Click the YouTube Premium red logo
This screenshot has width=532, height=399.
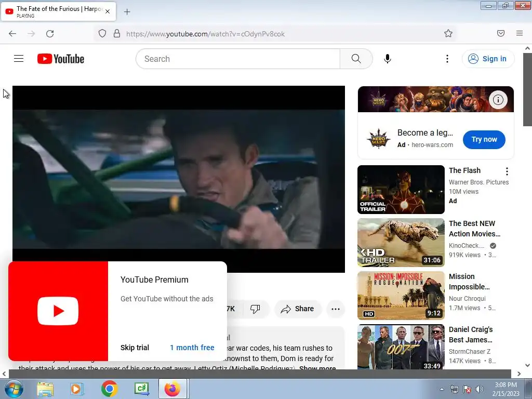[x=58, y=311]
